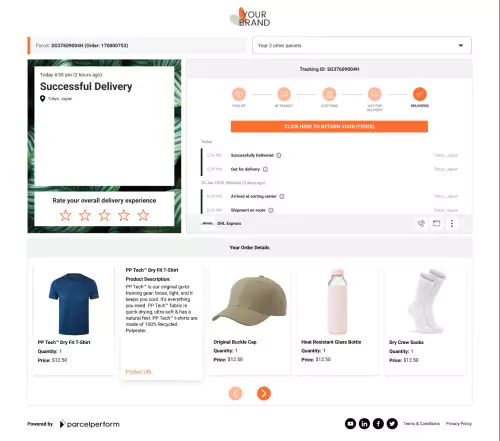Viewport: 500px width, 441px height.
Task: Click the DHL Express carrier logo
Action: coord(207,223)
